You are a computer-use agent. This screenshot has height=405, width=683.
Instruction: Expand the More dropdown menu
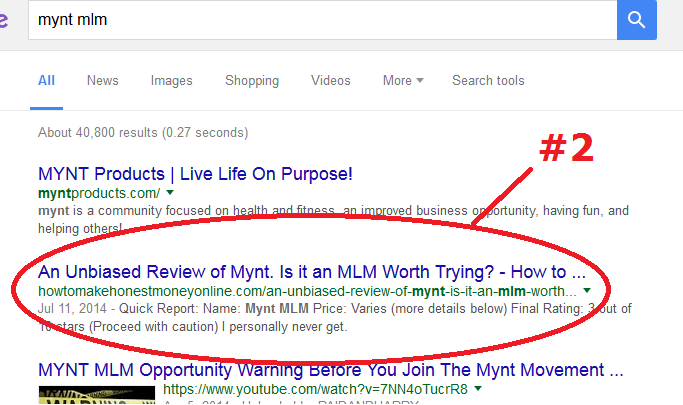pos(403,81)
